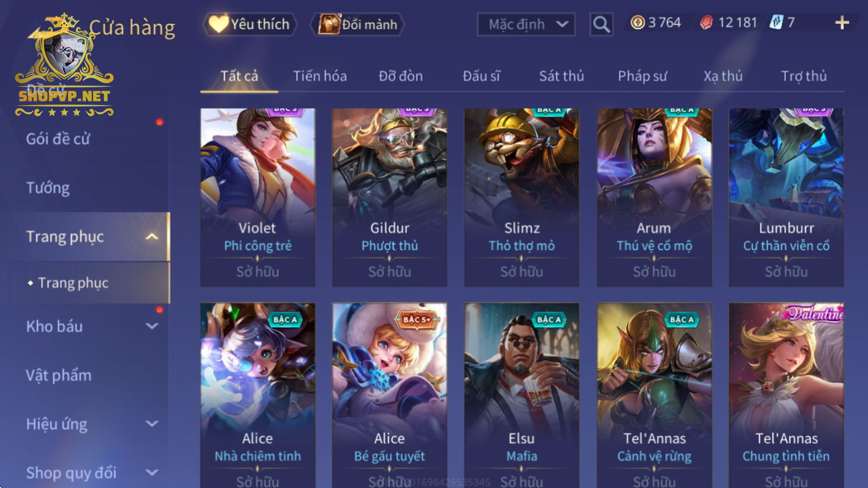Image resolution: width=868 pixels, height=488 pixels.
Task: Expand the Kho báu sidebar section
Action: (x=152, y=326)
